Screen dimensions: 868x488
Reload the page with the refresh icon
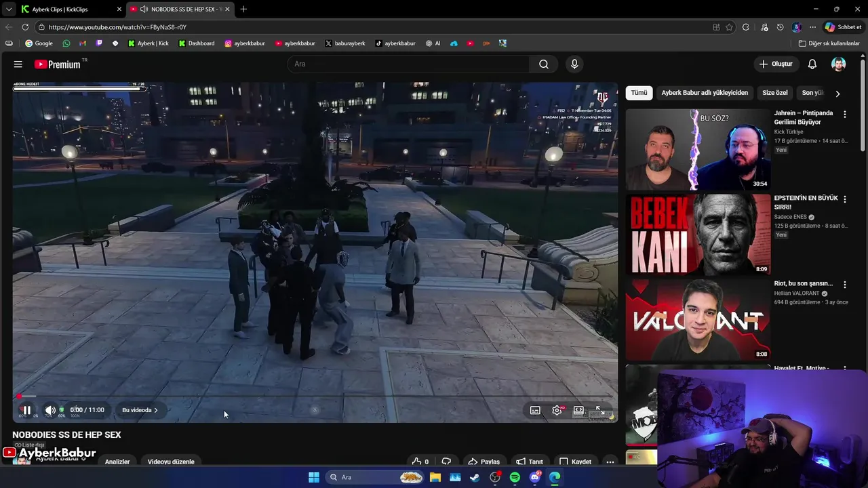tap(25, 27)
